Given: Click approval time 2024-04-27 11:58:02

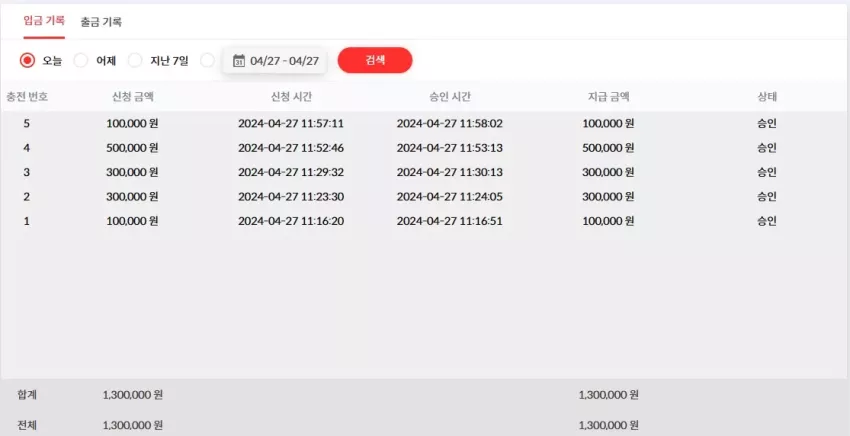Looking at the screenshot, I should (449, 124).
